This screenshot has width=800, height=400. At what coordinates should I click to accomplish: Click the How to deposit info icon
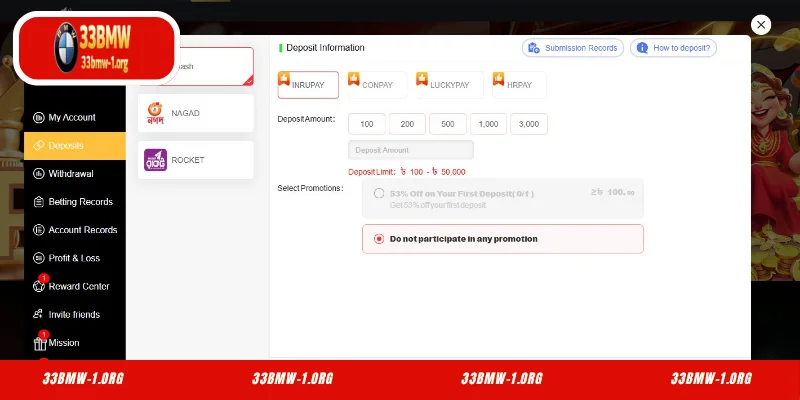pyautogui.click(x=642, y=48)
